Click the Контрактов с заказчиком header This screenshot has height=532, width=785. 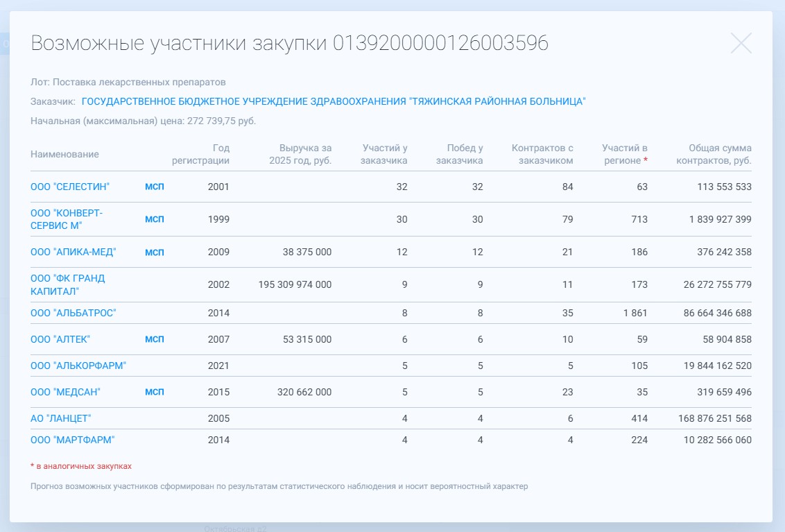coord(542,154)
